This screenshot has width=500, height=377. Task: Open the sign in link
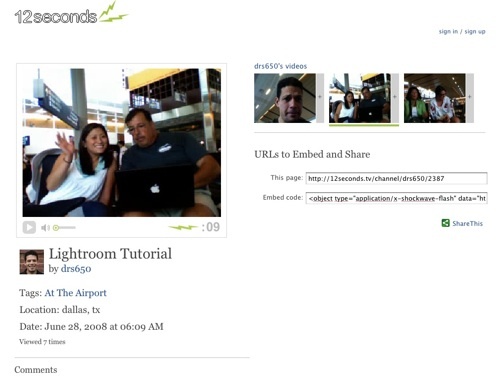[448, 31]
